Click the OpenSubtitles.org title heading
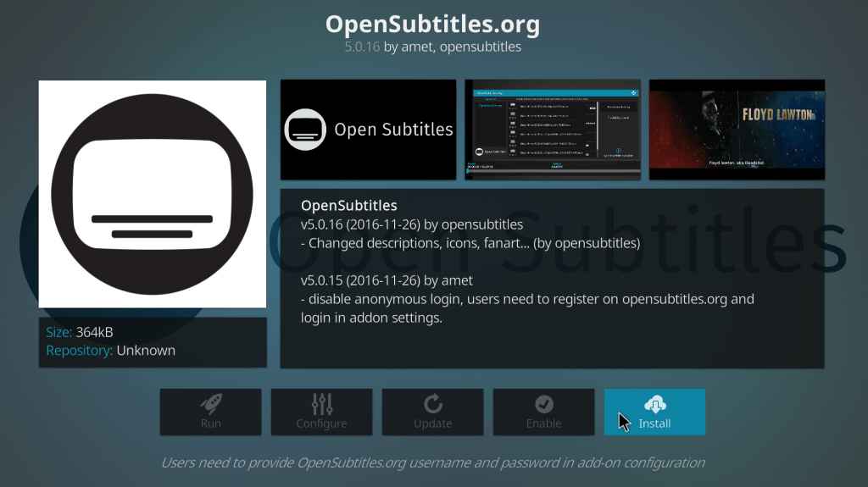Image resolution: width=868 pixels, height=487 pixels. tap(433, 25)
